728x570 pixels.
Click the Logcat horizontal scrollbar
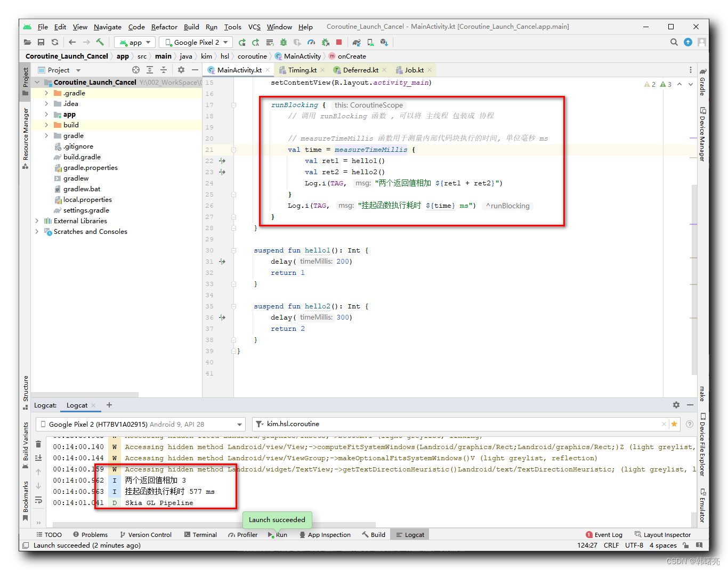pos(214,525)
